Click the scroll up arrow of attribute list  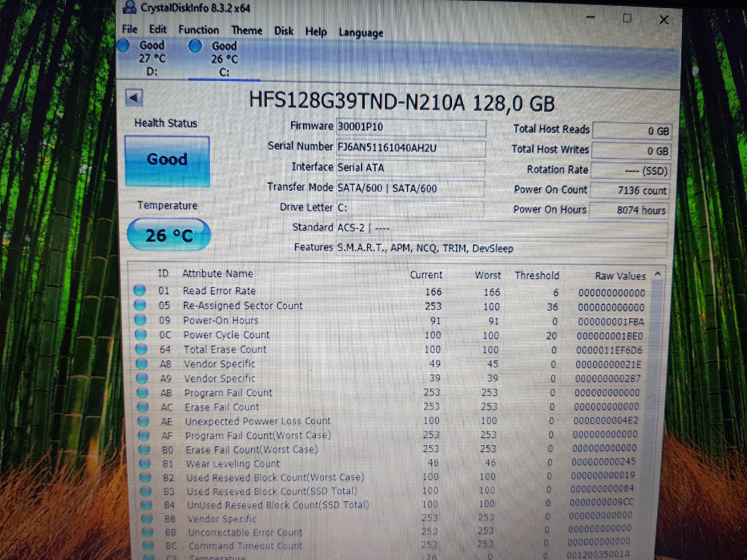click(x=658, y=275)
